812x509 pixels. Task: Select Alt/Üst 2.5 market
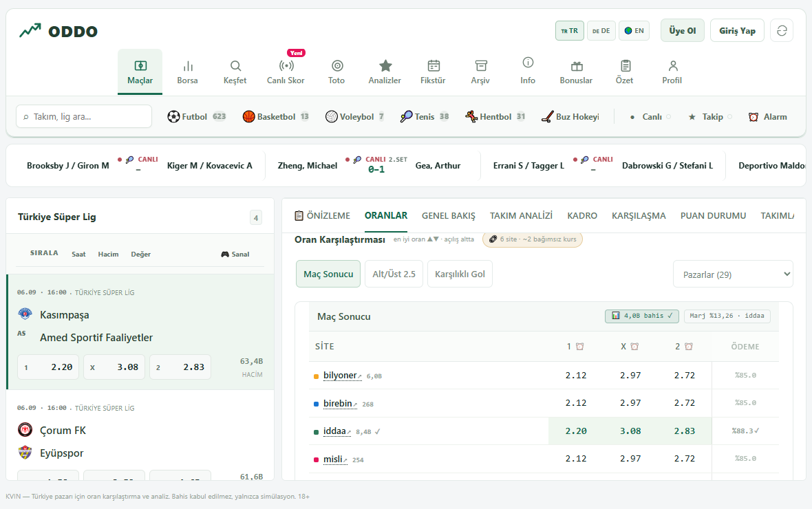[x=394, y=274]
